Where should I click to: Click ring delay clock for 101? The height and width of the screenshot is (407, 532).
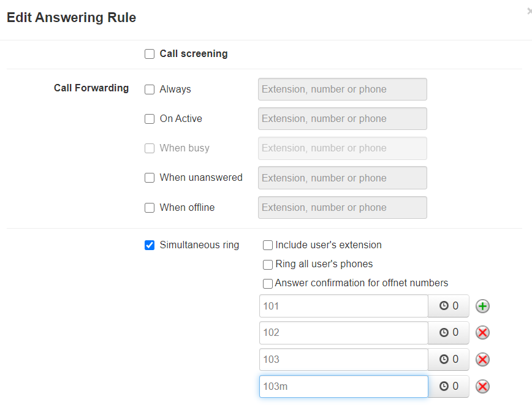[449, 306]
